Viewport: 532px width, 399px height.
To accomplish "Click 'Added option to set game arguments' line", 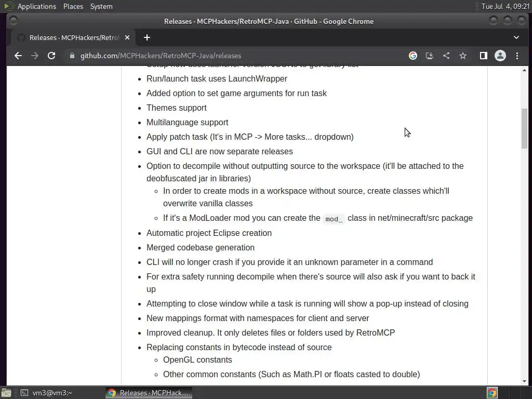I will coord(236,94).
